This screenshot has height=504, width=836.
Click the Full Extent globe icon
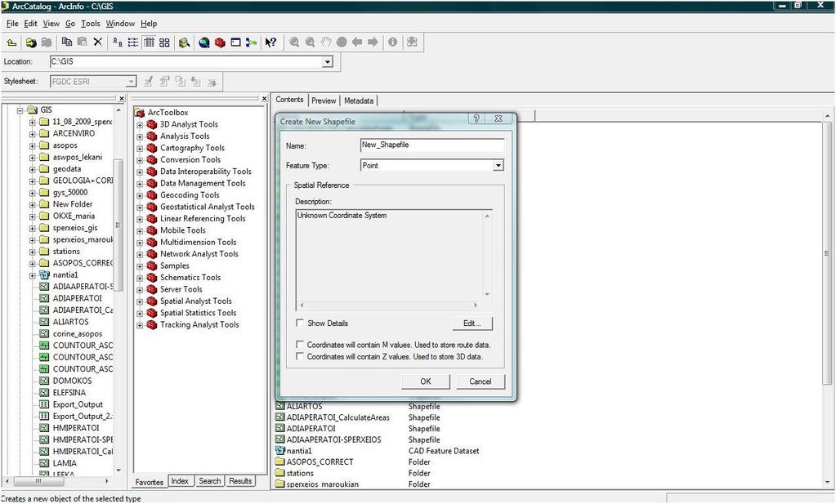tap(342, 42)
